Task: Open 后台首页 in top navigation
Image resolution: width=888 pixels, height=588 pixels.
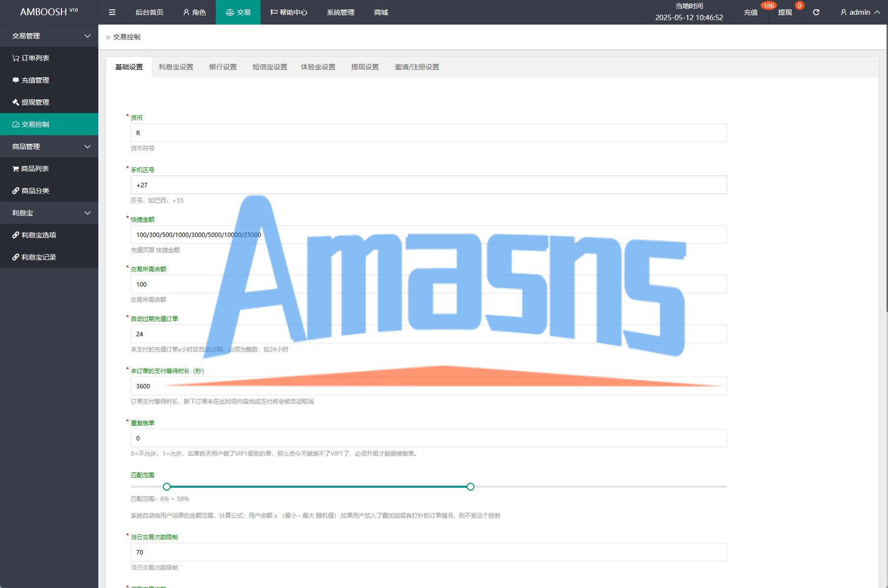Action: click(x=149, y=12)
